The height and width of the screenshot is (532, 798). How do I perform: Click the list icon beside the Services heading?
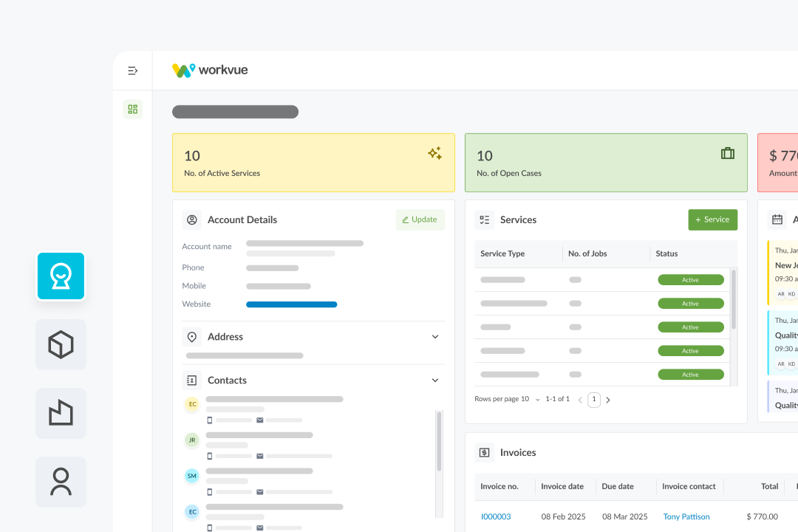coord(485,219)
